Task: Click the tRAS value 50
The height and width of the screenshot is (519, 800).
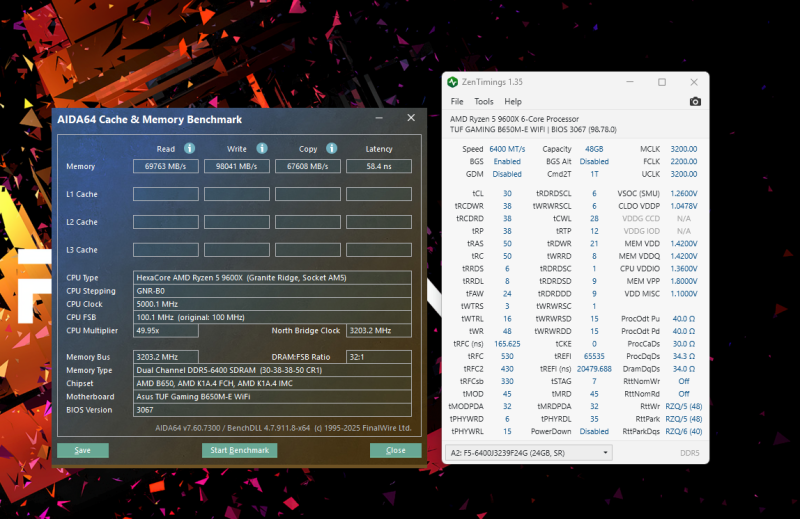Action: 507,243
